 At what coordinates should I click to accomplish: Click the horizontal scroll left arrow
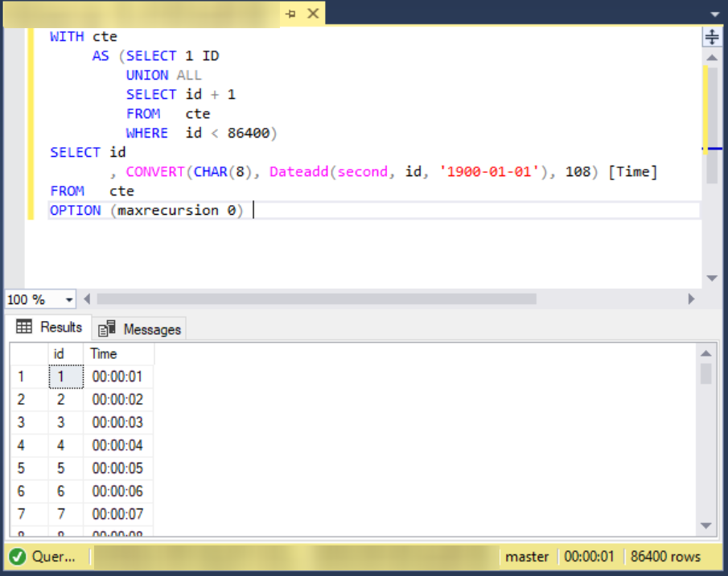tap(87, 299)
